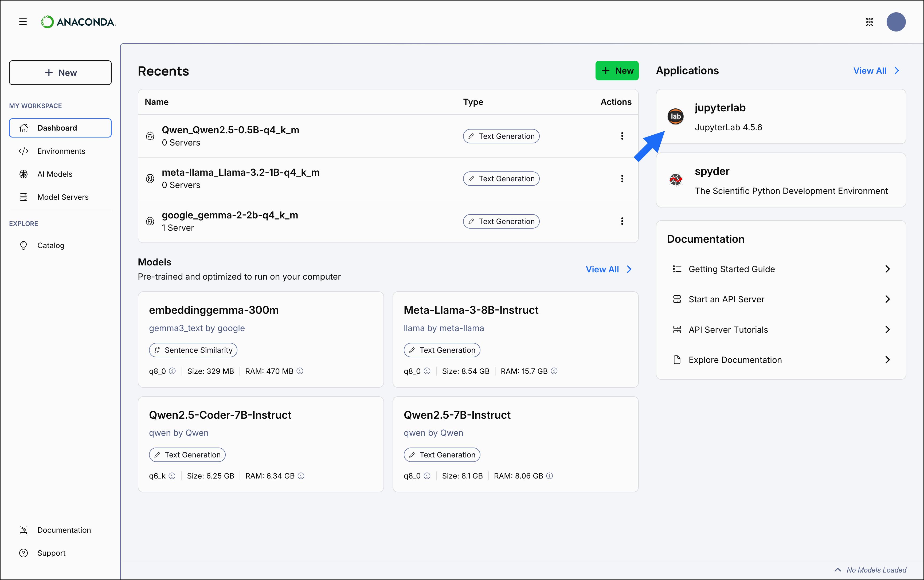Open the jupyterlab application card
Image resolution: width=924 pixels, height=580 pixels.
(x=781, y=117)
